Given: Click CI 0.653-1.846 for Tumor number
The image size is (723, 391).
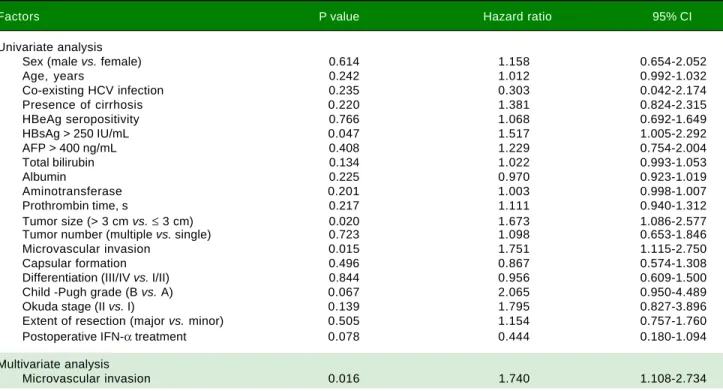Looking at the screenshot, I should point(673,234).
